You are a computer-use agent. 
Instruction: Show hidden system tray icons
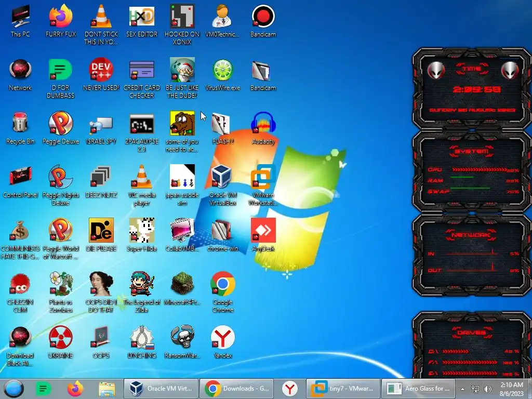(462, 389)
